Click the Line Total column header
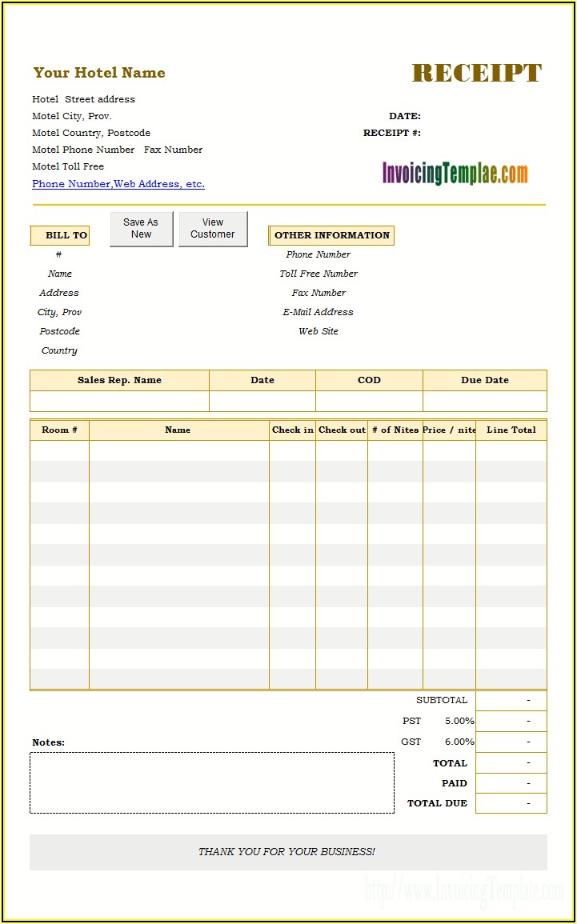577x924 pixels. tap(511, 430)
